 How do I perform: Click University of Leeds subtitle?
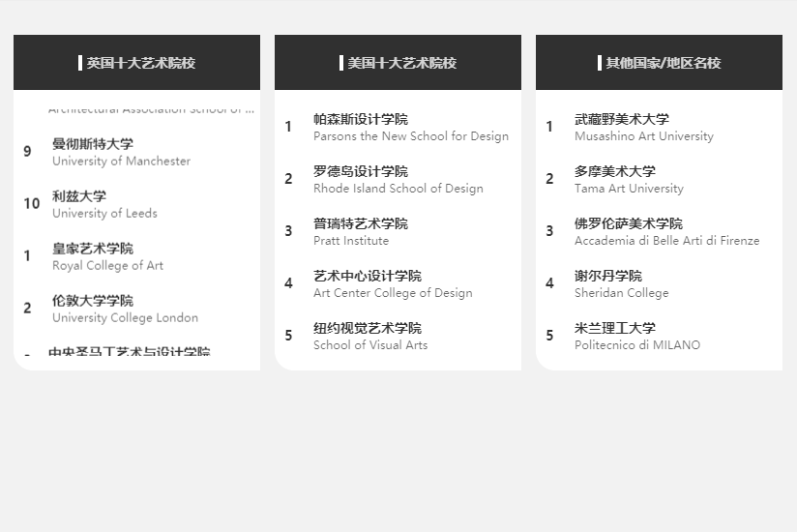[x=104, y=214]
